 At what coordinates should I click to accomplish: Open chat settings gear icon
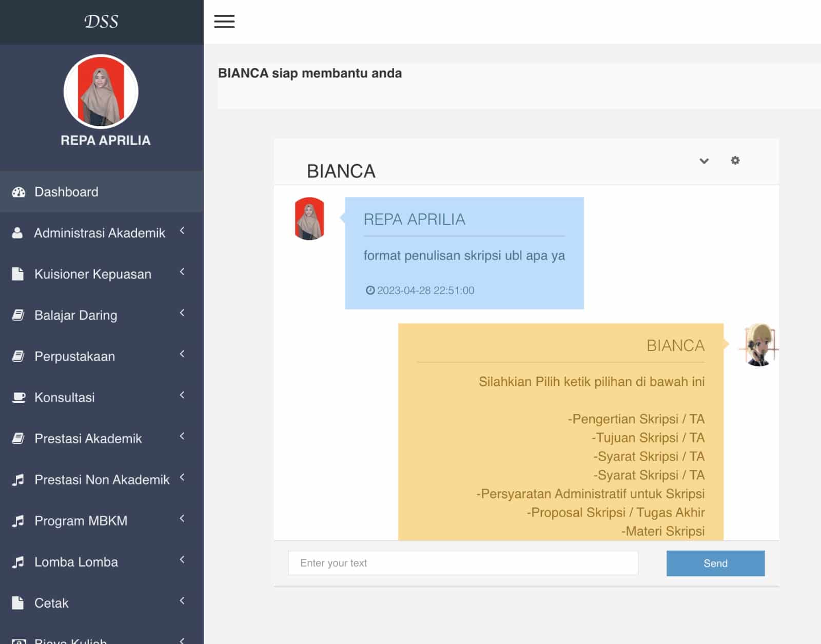click(x=735, y=161)
